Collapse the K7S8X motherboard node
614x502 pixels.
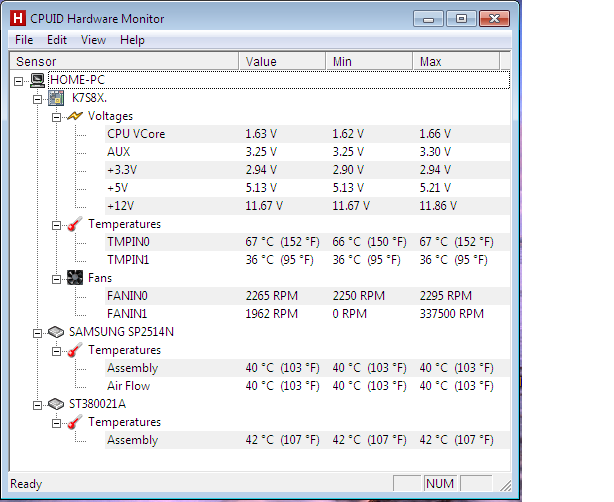[37, 99]
